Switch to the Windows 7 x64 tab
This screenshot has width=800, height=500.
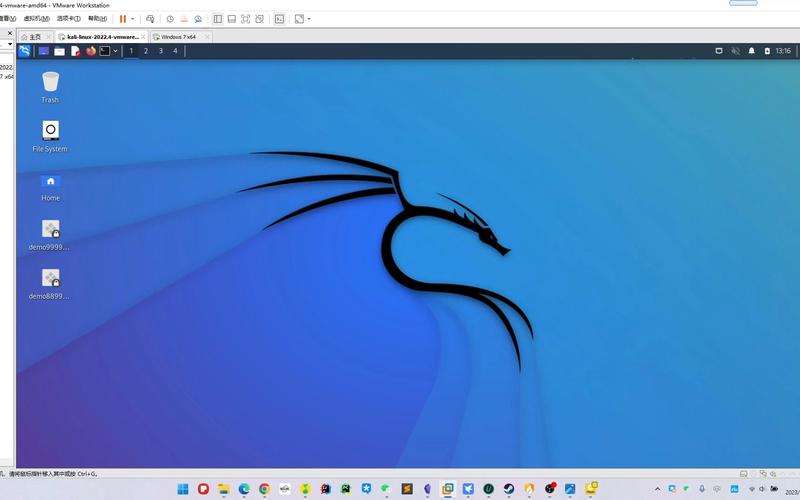(180, 36)
